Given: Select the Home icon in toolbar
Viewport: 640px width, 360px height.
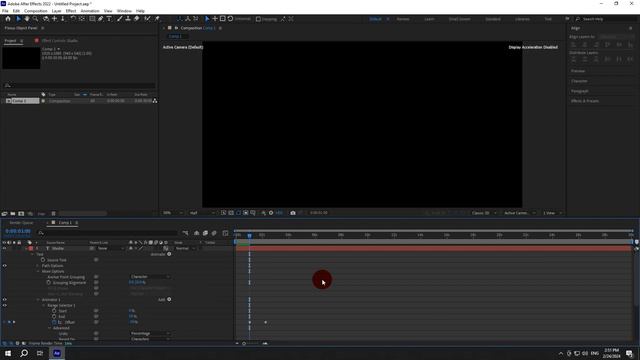Looking at the screenshot, I should click(x=8, y=19).
